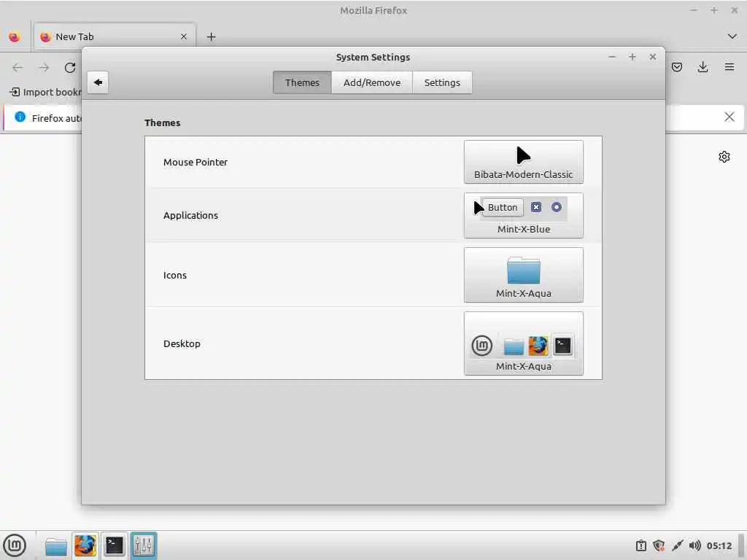Viewport: 747px width, 560px height.
Task: Open the notifications tray icon
Action: 641,545
